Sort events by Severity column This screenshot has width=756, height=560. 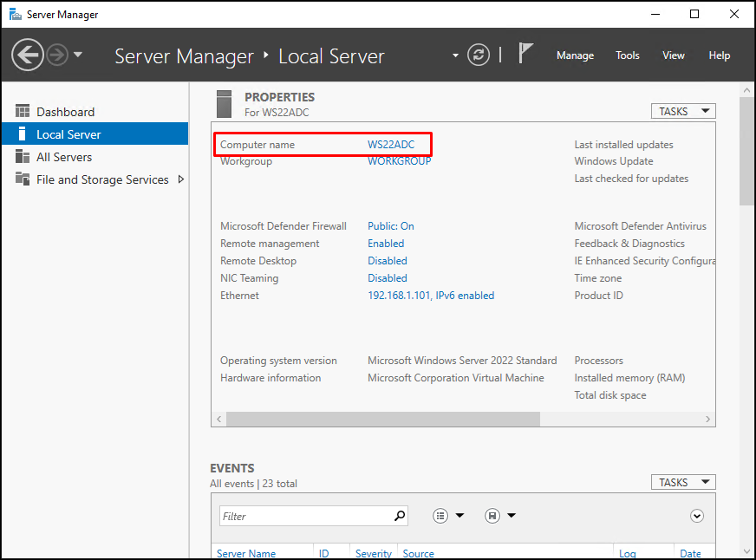(x=373, y=553)
